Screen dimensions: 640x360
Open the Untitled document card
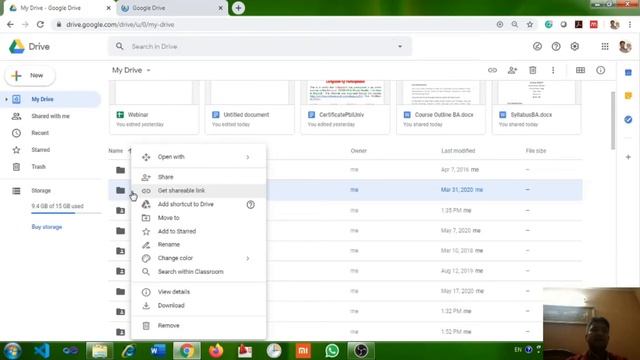coord(250,107)
